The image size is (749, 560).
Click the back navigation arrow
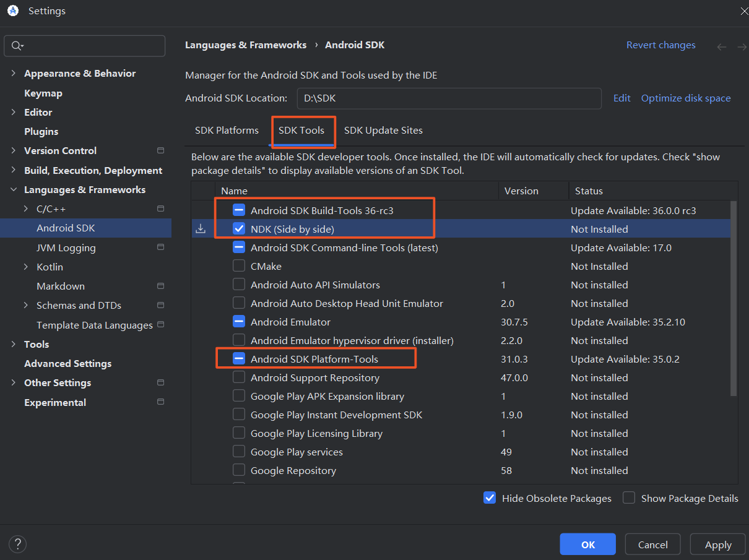tap(721, 46)
